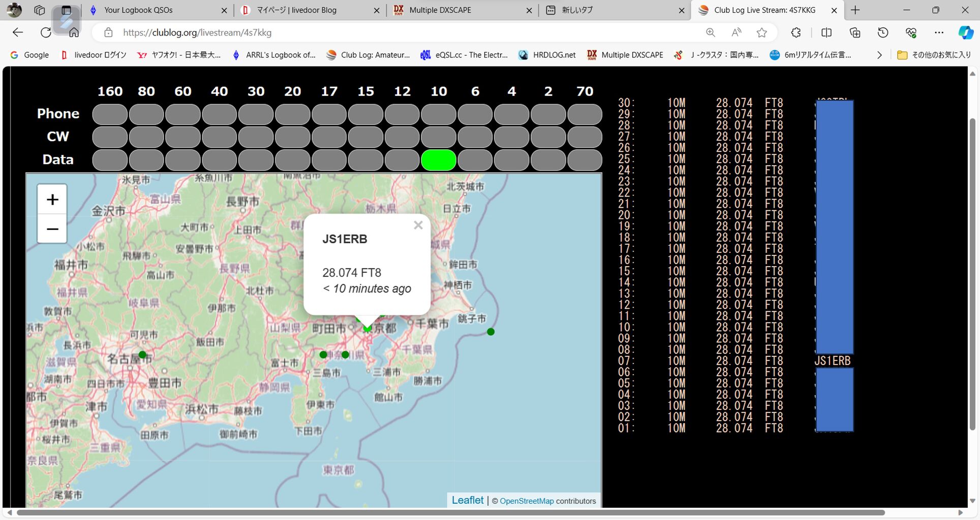This screenshot has width=980, height=520.
Task: Close the livedoor Blog tab
Action: 377,10
